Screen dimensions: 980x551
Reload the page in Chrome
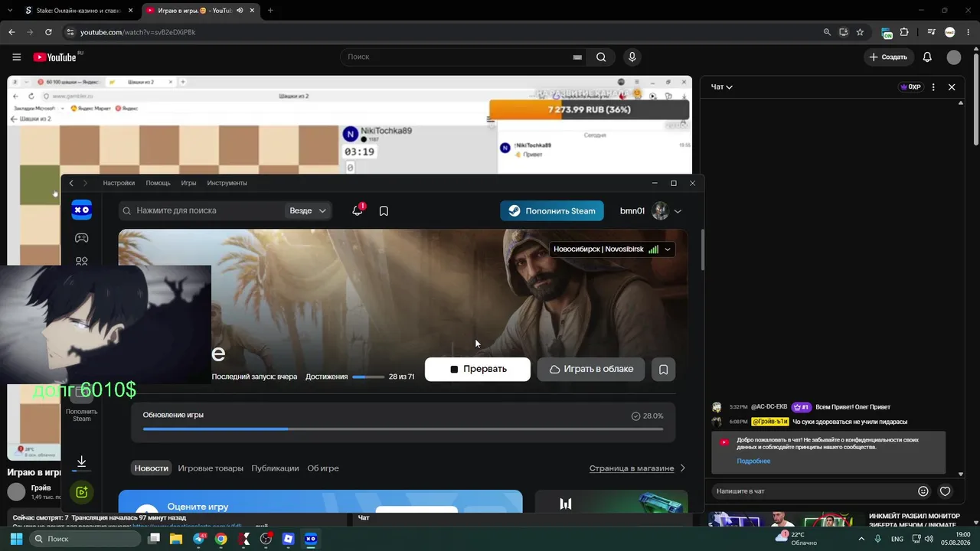click(x=48, y=32)
